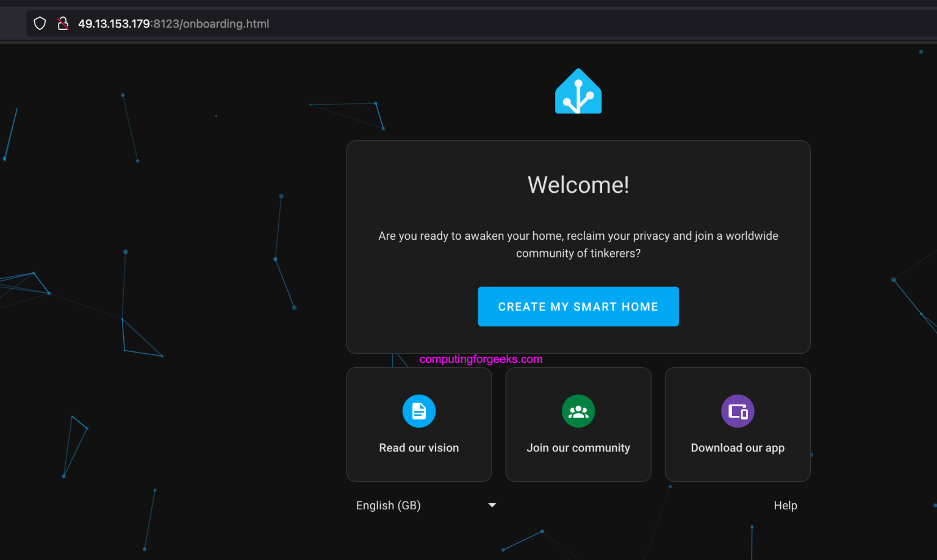This screenshot has height=560, width=937.
Task: Click the Download our app label
Action: click(x=738, y=447)
